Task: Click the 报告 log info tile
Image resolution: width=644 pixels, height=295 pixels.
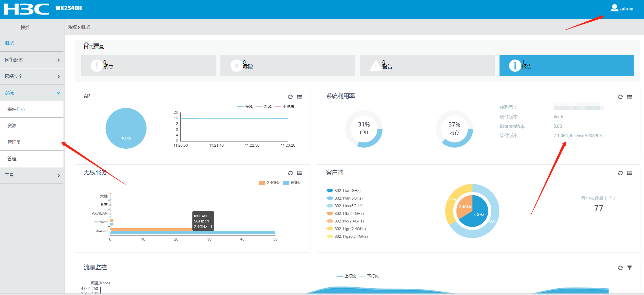Action: pos(566,65)
